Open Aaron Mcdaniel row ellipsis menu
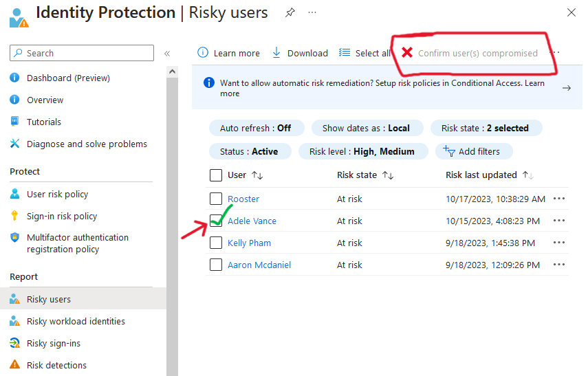This screenshot has width=588, height=376. coord(558,264)
